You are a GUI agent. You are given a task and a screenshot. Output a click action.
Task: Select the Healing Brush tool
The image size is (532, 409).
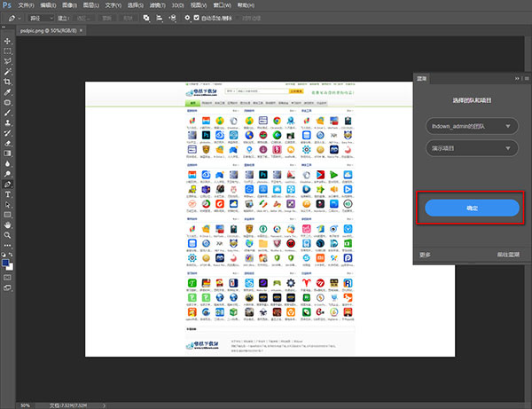point(7,103)
